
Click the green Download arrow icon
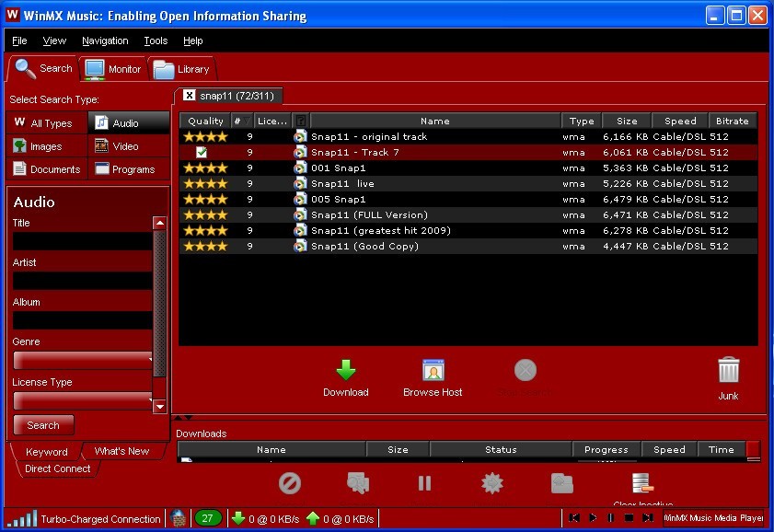tap(345, 370)
